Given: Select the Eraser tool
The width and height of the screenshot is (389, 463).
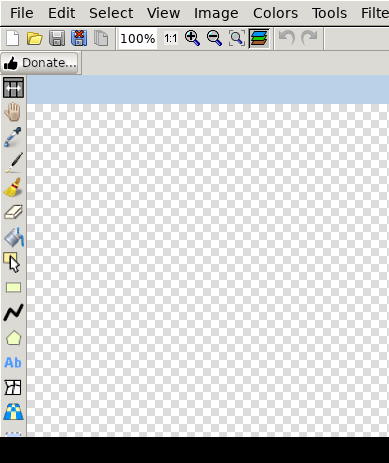Looking at the screenshot, I should point(13,212).
